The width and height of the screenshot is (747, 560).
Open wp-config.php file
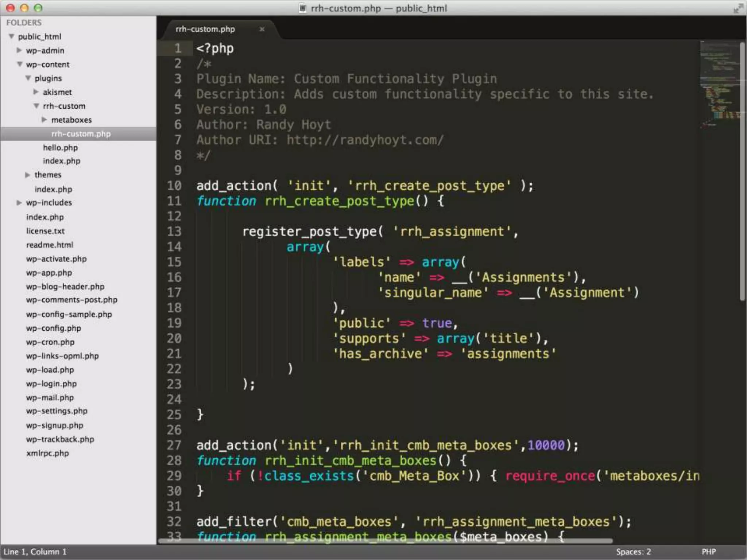coord(54,328)
